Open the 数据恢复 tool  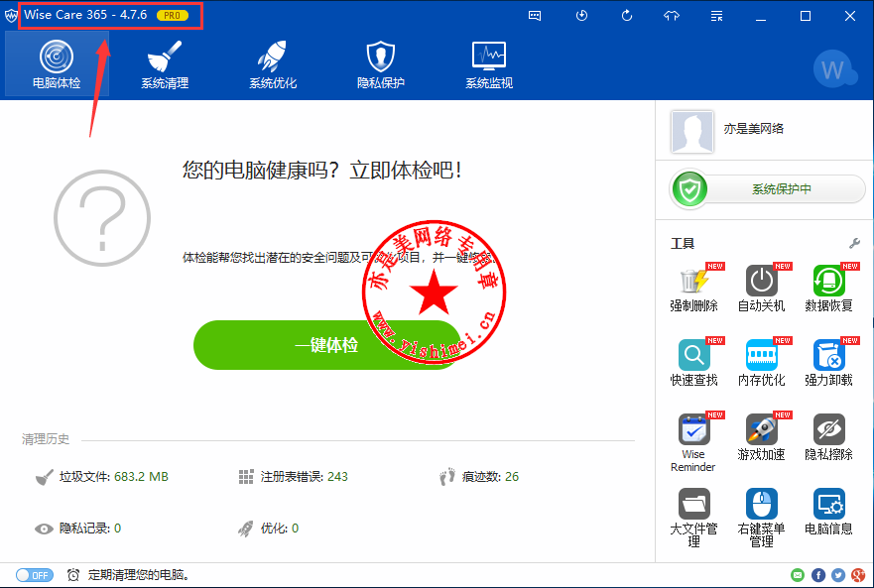click(828, 288)
